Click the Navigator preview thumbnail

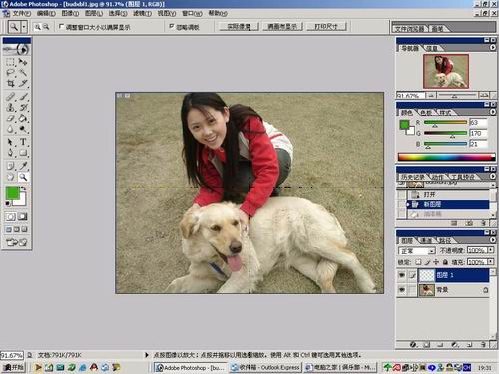446,71
